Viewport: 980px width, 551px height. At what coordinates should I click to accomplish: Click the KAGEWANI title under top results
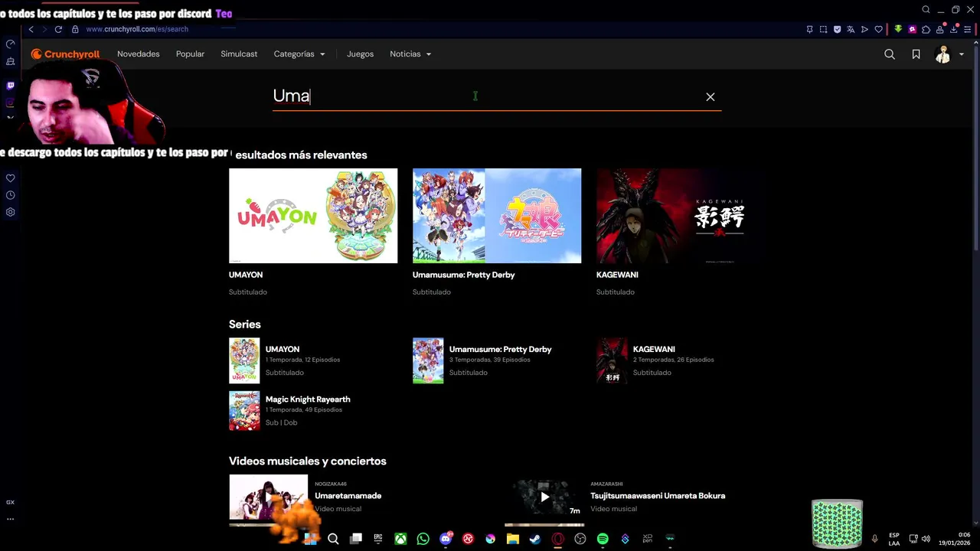click(x=617, y=275)
